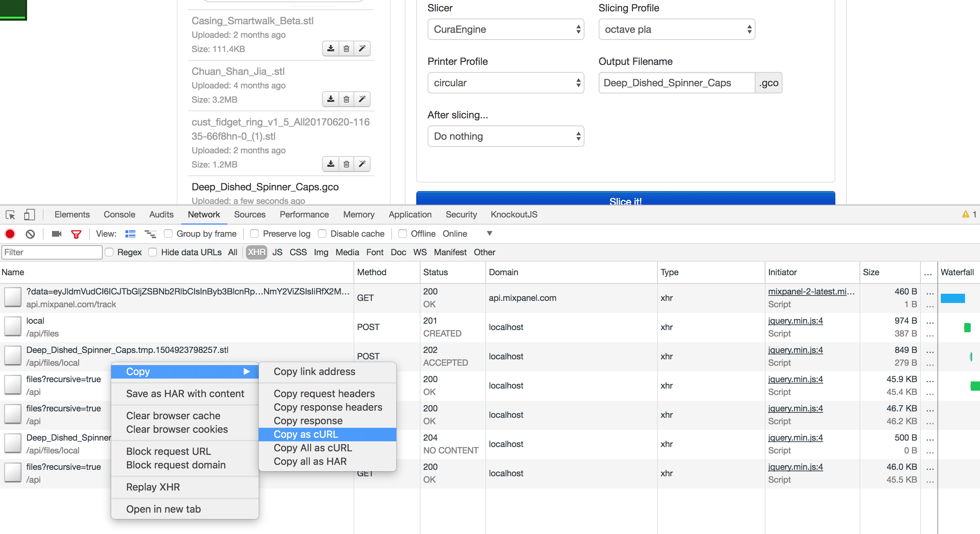Check Disable cache
The image size is (980, 534).
(323, 233)
